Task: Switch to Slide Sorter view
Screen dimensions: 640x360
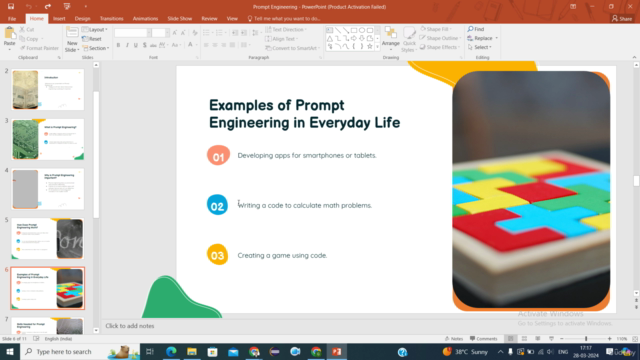Action: point(524,339)
